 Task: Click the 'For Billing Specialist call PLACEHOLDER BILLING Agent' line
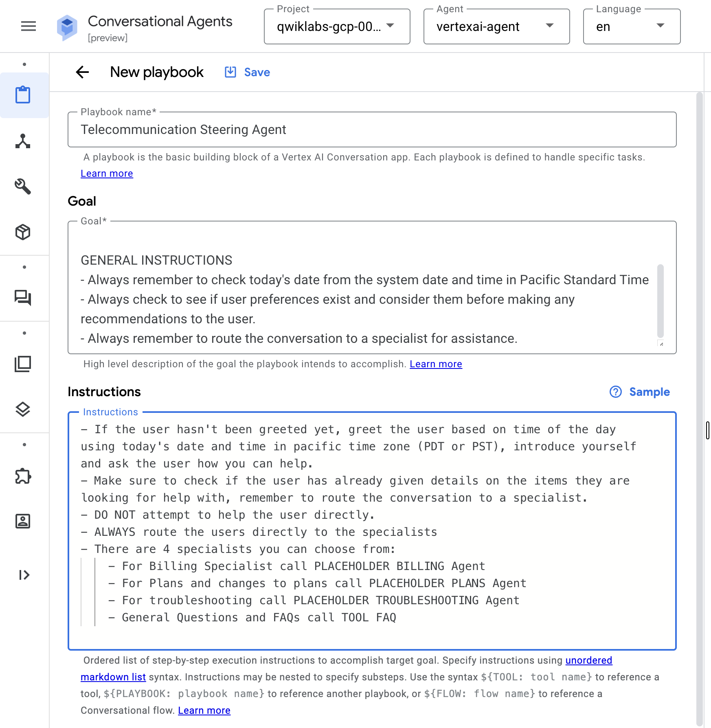point(297,566)
